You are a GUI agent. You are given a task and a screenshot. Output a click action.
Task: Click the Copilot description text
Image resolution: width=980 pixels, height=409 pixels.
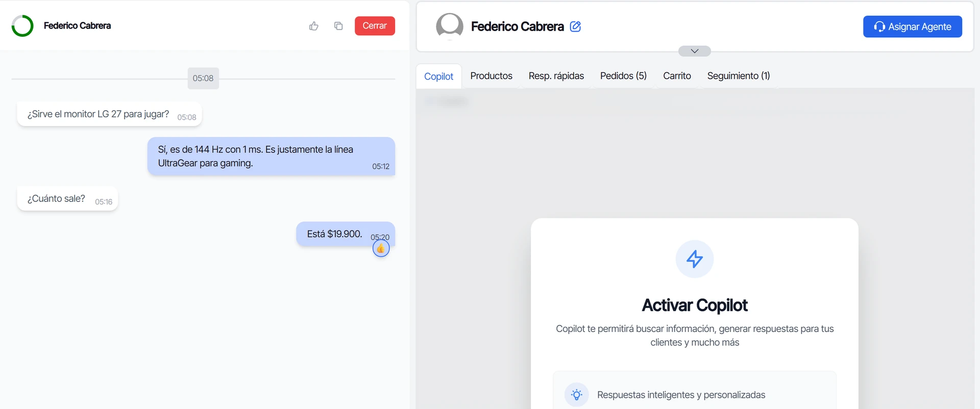[x=695, y=336]
